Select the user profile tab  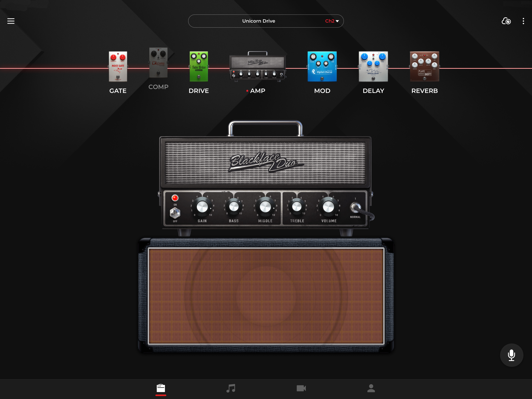tap(372, 388)
